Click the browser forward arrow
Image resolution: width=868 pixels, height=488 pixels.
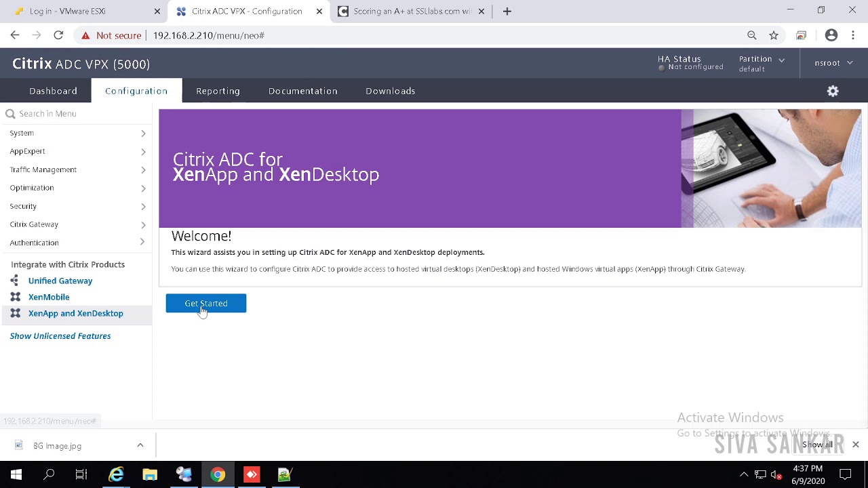[x=37, y=35]
